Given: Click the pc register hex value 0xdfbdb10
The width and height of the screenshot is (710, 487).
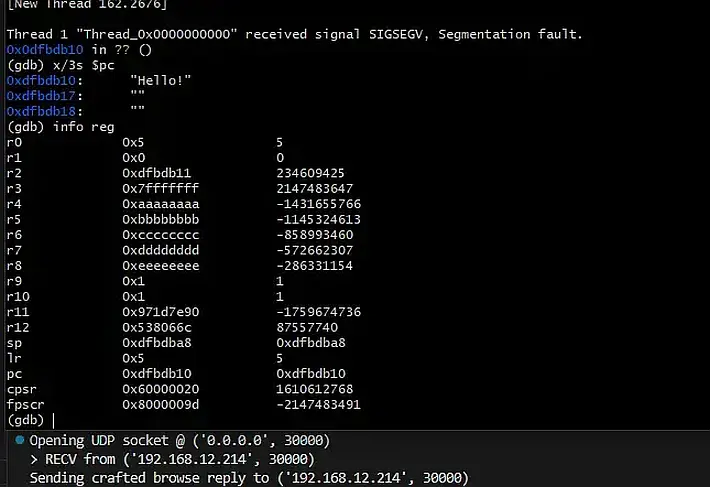Looking at the screenshot, I should 157,373.
